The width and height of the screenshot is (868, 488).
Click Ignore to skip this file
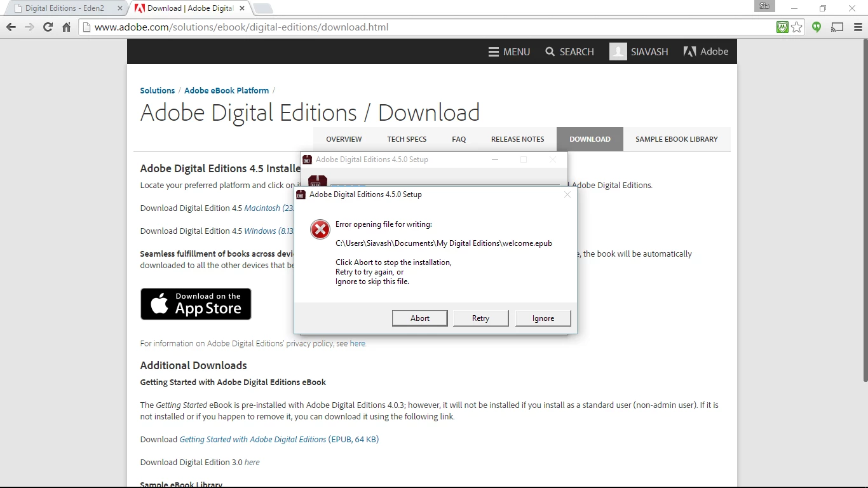tap(543, 318)
